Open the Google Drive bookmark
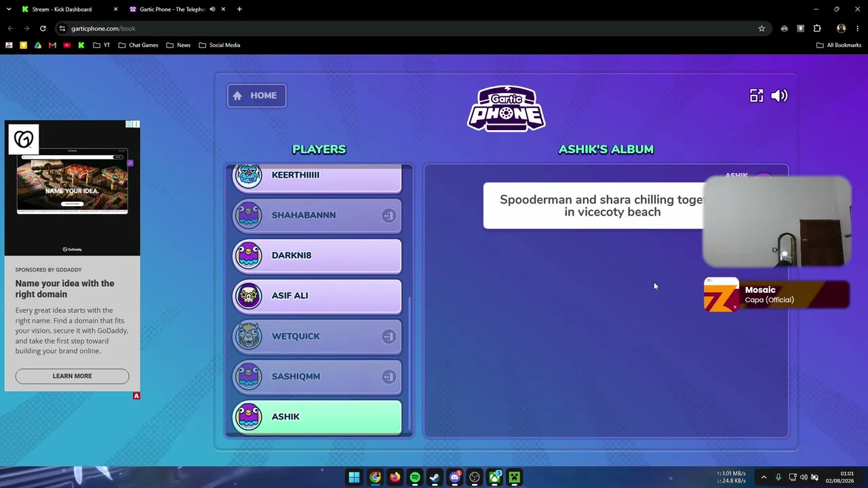 point(38,45)
